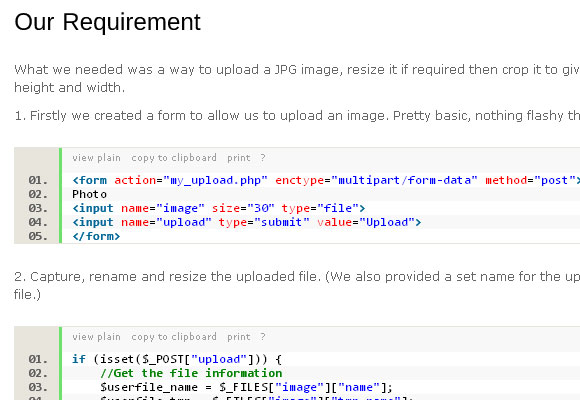Click 'view plain' in the form code block
The image size is (580, 400).
click(97, 158)
